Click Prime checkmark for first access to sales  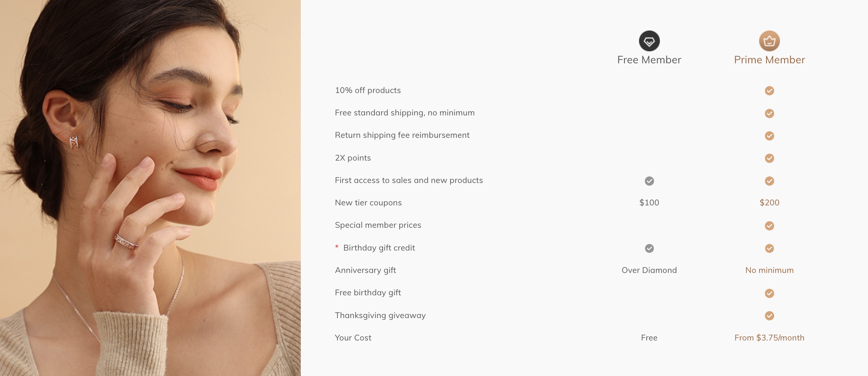point(769,181)
